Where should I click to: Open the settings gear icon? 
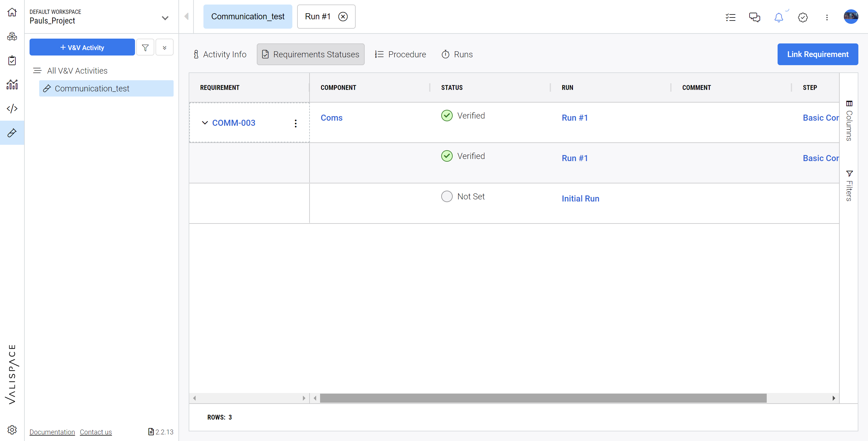[12, 430]
